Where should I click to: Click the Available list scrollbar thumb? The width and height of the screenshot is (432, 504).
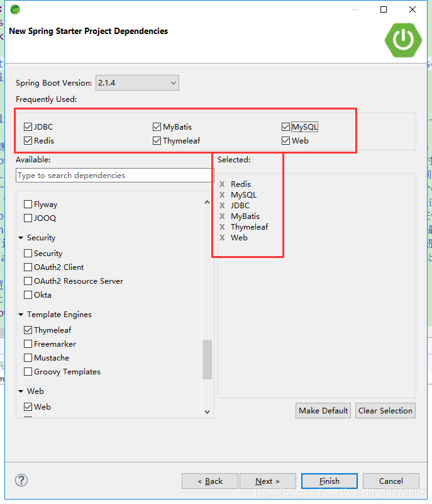pos(207,359)
